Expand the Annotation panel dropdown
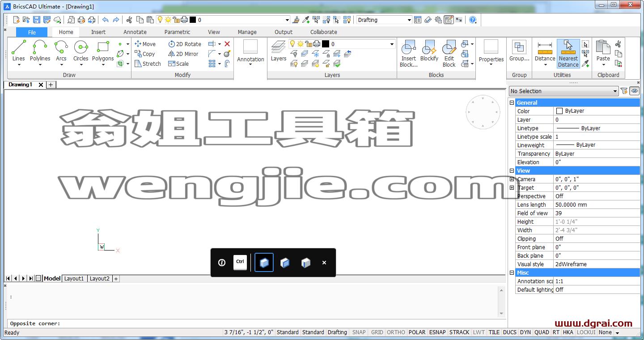Image resolution: width=644 pixels, height=340 pixels. 250,65
